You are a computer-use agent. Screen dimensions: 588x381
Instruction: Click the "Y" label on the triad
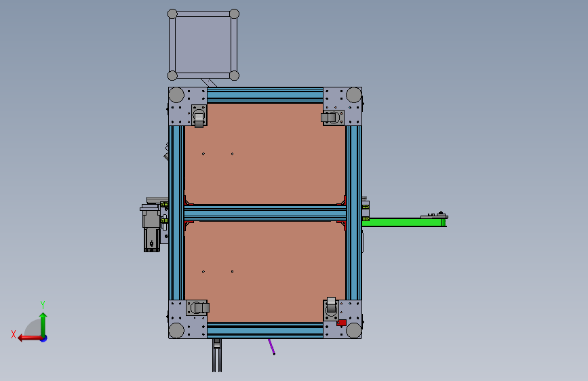43,305
